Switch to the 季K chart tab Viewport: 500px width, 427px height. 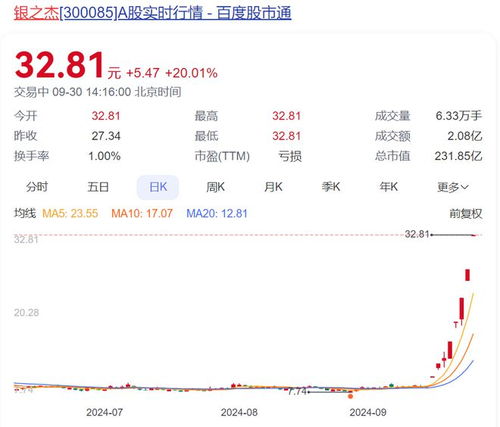click(x=331, y=187)
